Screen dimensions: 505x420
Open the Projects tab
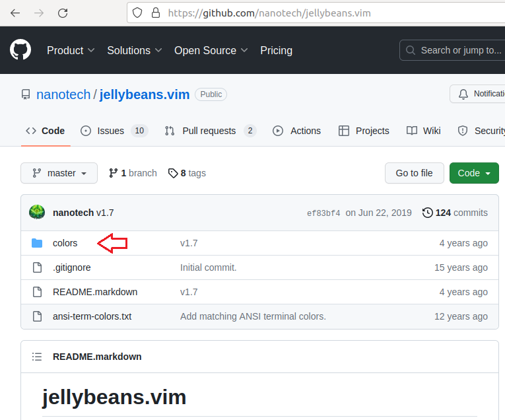[x=364, y=131]
